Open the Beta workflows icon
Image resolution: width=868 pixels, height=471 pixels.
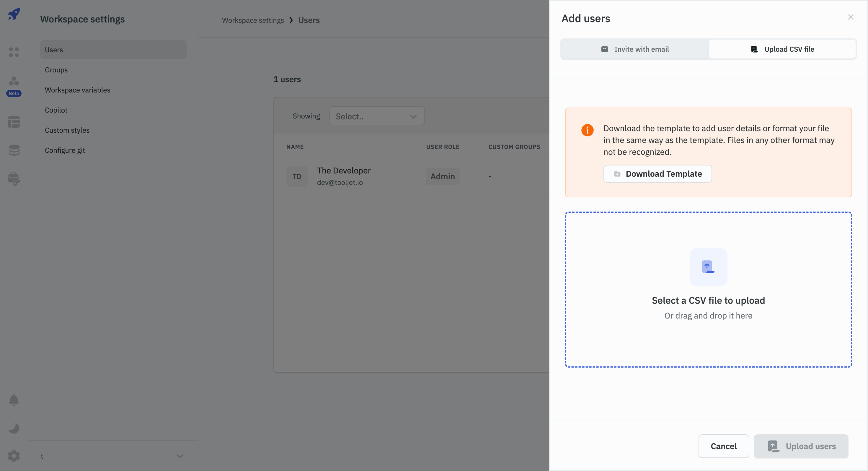(x=14, y=82)
